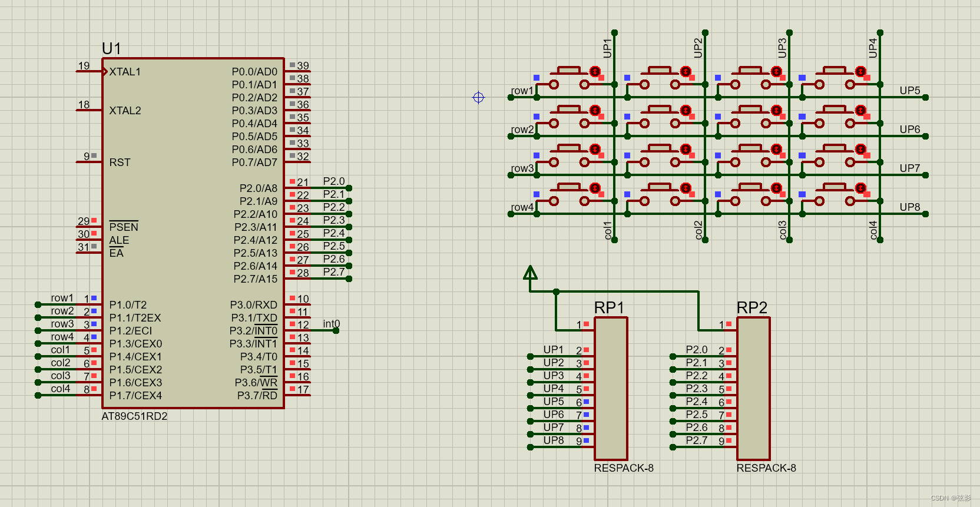This screenshot has height=507, width=980.
Task: Toggle the red latch actuator of the row4 key nearest col1
Action: [595, 188]
